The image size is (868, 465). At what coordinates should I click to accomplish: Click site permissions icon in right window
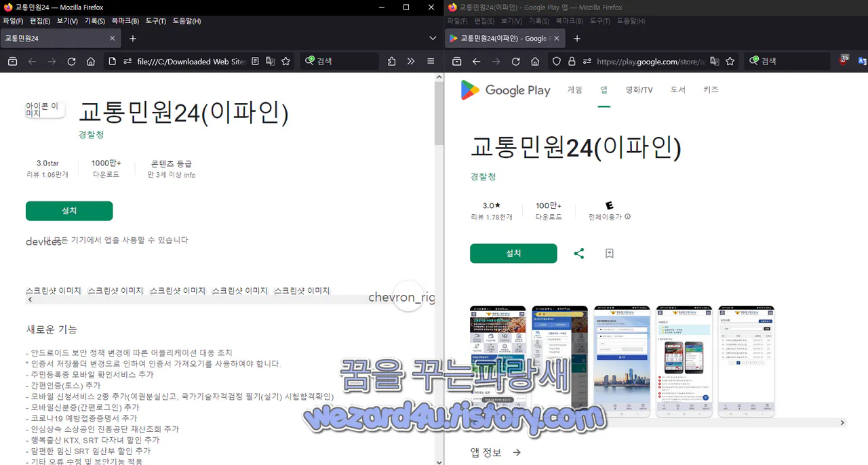click(x=587, y=61)
